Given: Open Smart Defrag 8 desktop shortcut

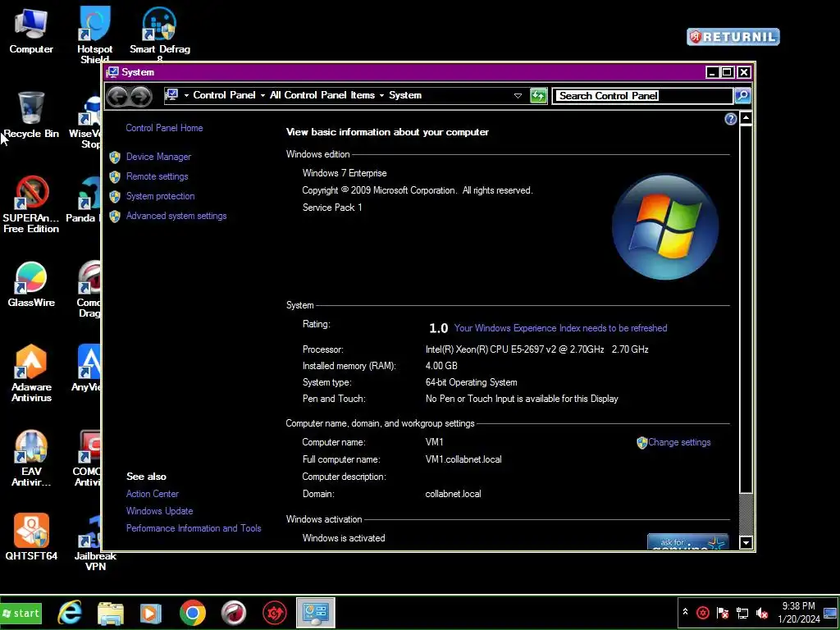Looking at the screenshot, I should (160, 33).
